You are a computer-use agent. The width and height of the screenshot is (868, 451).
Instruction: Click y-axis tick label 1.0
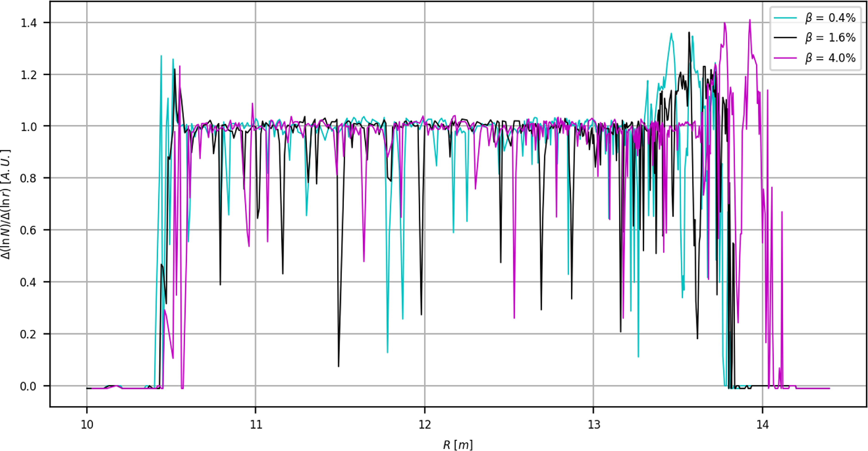click(x=29, y=127)
